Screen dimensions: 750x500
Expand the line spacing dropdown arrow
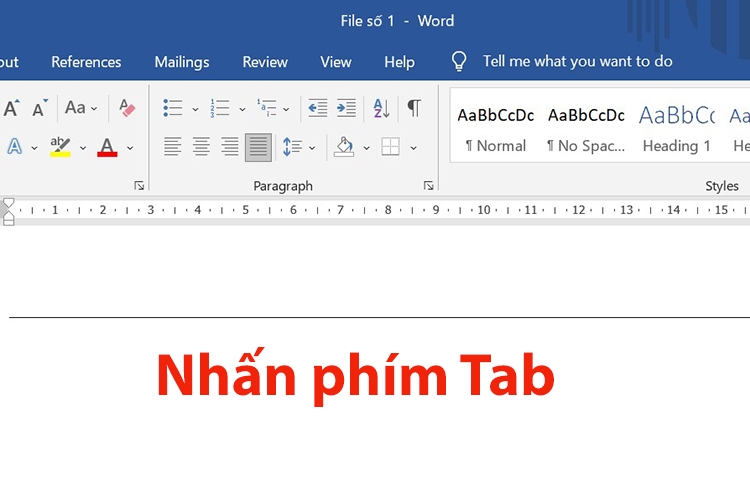(x=312, y=148)
